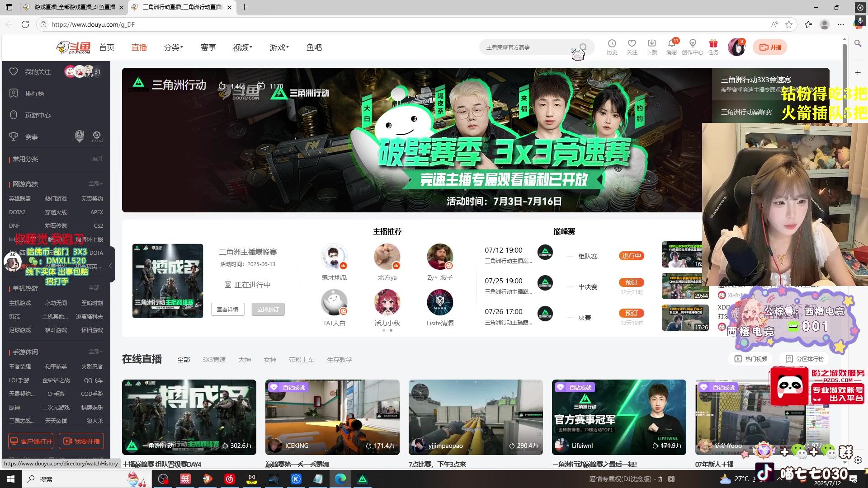Open Windows Start menu

(11, 479)
